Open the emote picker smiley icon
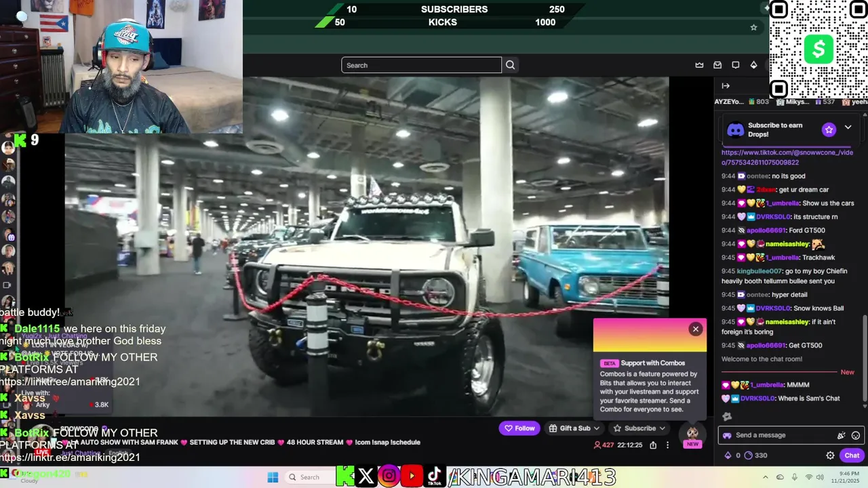 [x=856, y=435]
